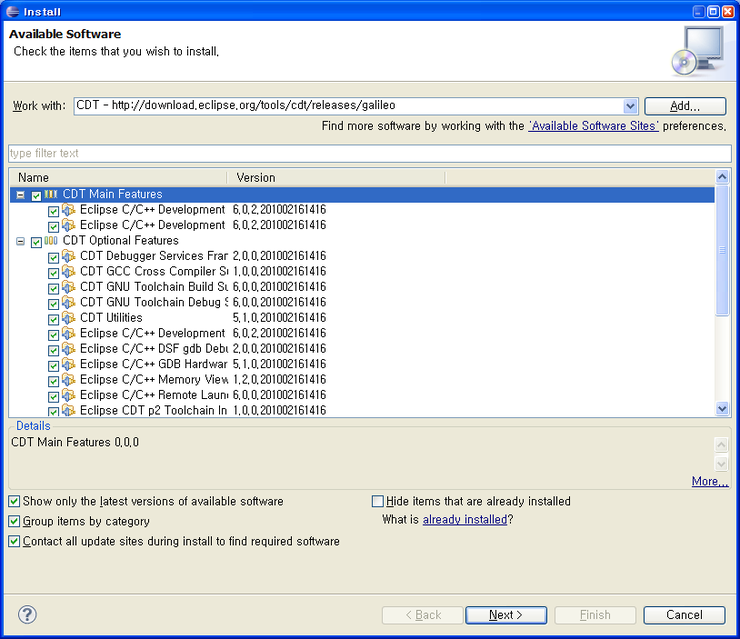
Task: Uncheck the CDT Debugger Services checkbox
Action: point(53,258)
